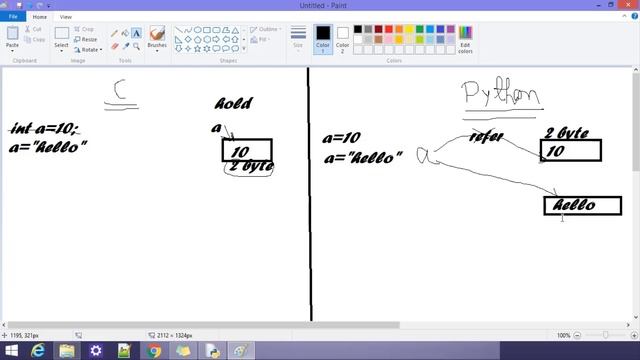Click the Brushes tool icon

pyautogui.click(x=157, y=33)
